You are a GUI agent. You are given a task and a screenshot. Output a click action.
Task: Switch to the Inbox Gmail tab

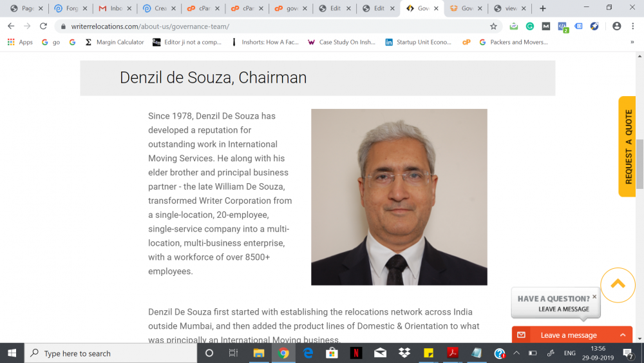pos(111,8)
